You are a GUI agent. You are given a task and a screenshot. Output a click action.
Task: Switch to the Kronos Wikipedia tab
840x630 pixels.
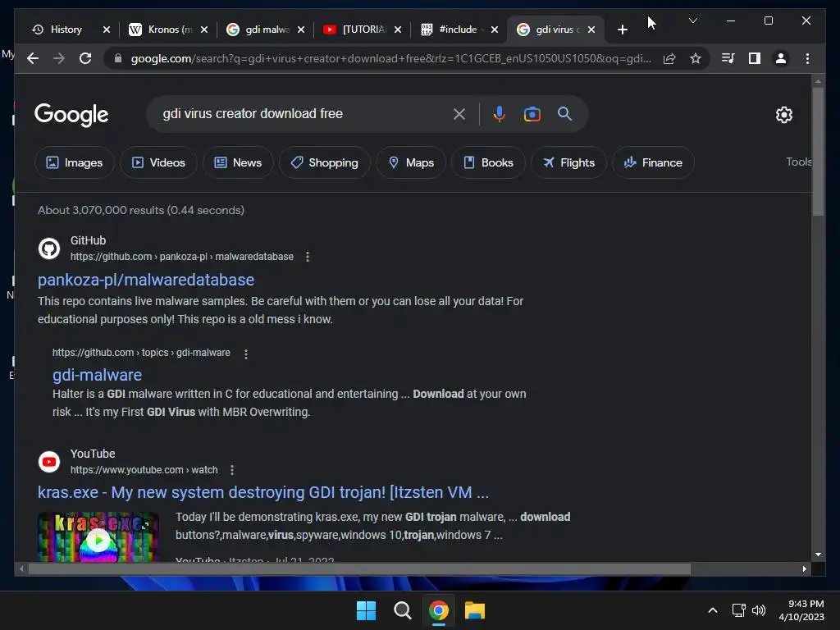pyautogui.click(x=171, y=30)
